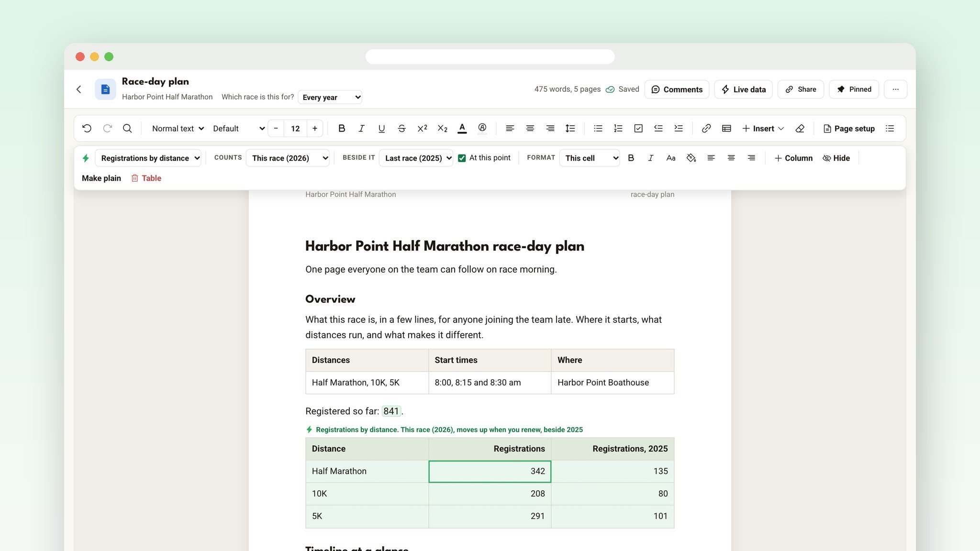Open the 'This race (2026)' counts dropdown
This screenshot has width=980, height=551.
coord(288,158)
